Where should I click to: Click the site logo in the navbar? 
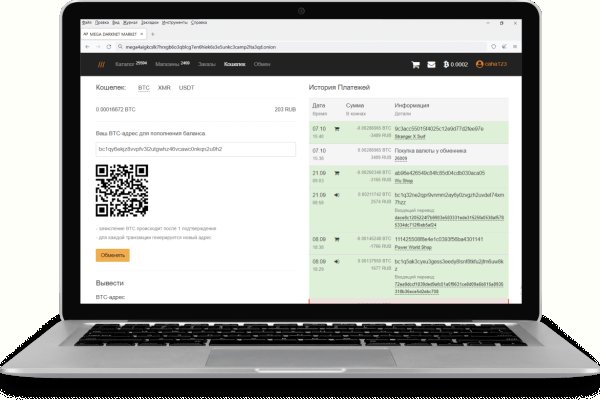click(x=99, y=64)
